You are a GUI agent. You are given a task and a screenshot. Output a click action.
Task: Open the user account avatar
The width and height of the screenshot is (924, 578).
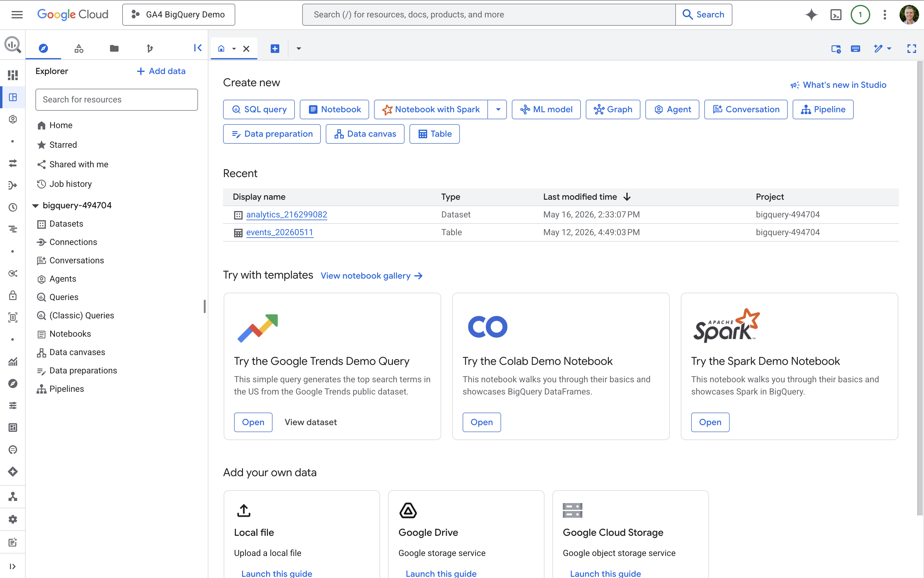[x=909, y=15]
